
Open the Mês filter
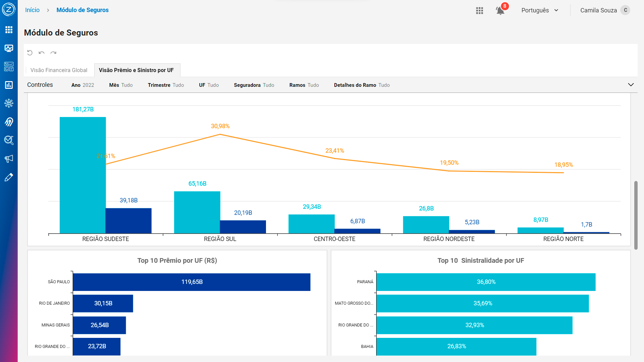(x=121, y=85)
